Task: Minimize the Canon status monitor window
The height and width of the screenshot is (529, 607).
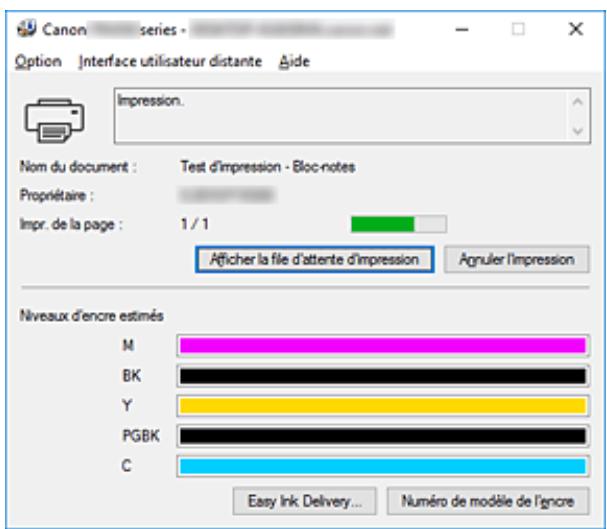Action: [x=462, y=29]
